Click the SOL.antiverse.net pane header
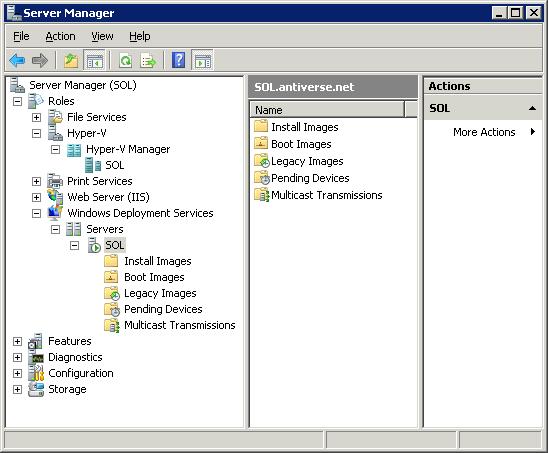 pyautogui.click(x=333, y=87)
